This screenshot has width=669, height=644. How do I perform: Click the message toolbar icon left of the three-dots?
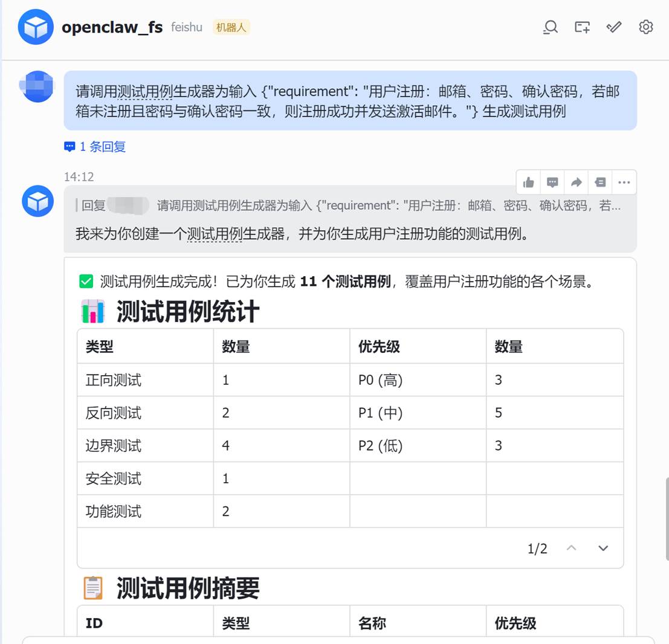pyautogui.click(x=600, y=182)
